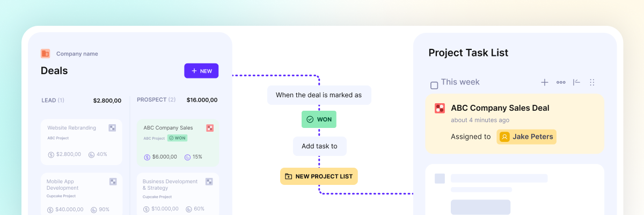The height and width of the screenshot is (215, 644).
Task: Click the collapse arrow icon in task list header
Action: pos(576,82)
